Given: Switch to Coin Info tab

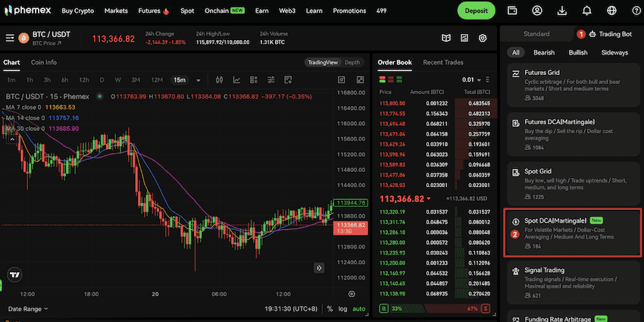Looking at the screenshot, I should tap(43, 62).
